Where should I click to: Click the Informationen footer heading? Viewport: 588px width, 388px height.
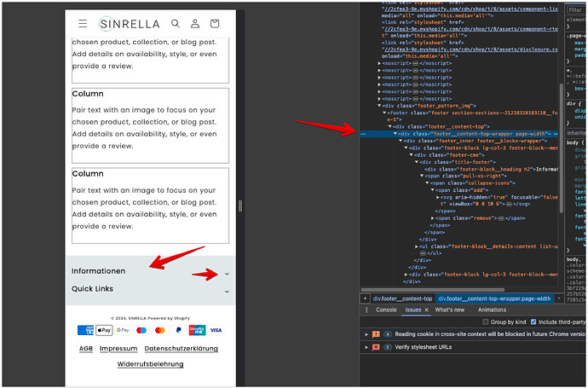click(x=98, y=271)
